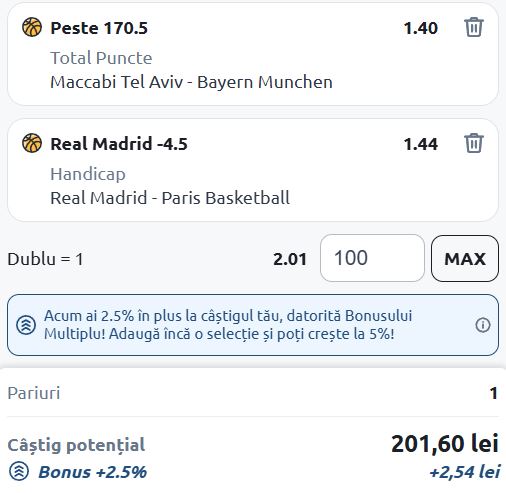506x493 pixels.
Task: Select the Peste 170.5 bet title
Action: [x=99, y=28]
